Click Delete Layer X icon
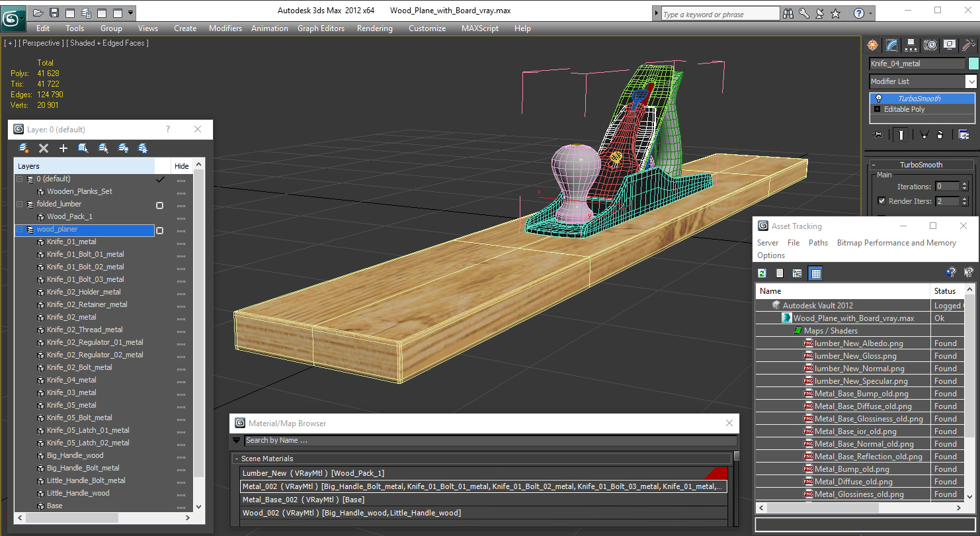Image resolution: width=980 pixels, height=536 pixels. click(x=44, y=148)
